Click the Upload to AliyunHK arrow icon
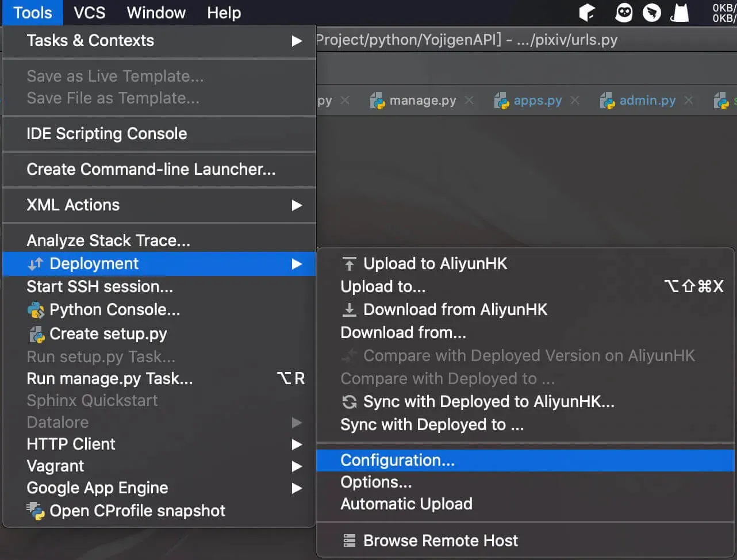This screenshot has width=737, height=560. pyautogui.click(x=349, y=264)
